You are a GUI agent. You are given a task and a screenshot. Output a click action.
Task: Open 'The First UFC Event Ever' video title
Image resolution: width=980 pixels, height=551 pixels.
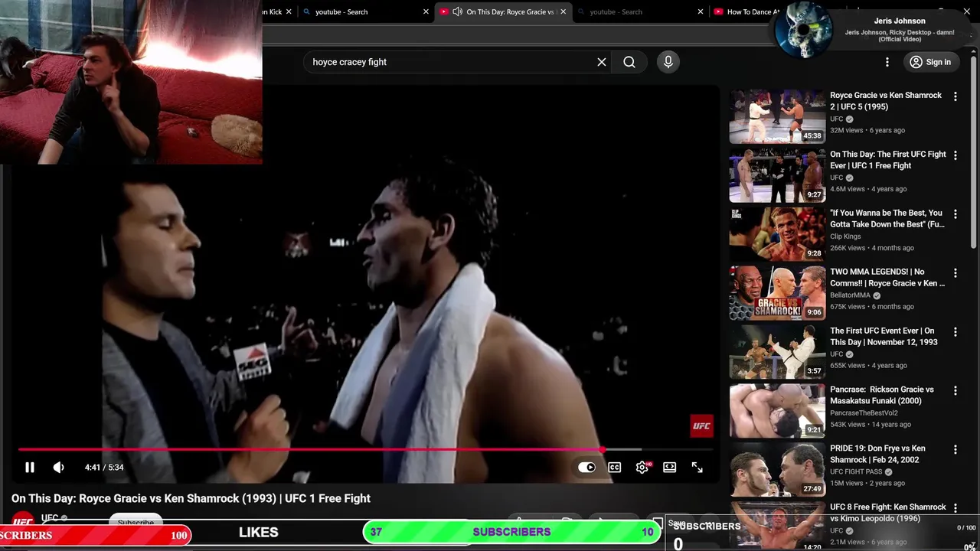pos(884,337)
